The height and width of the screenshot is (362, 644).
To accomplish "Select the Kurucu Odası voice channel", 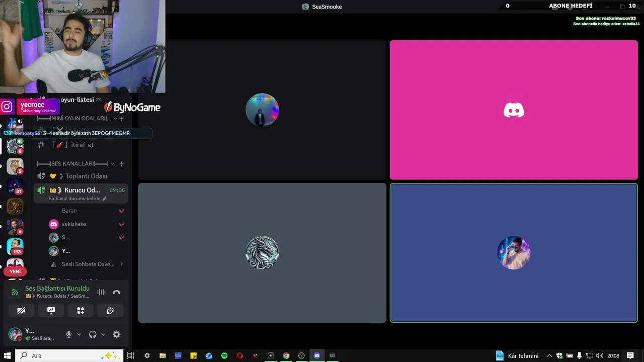I will [80, 190].
